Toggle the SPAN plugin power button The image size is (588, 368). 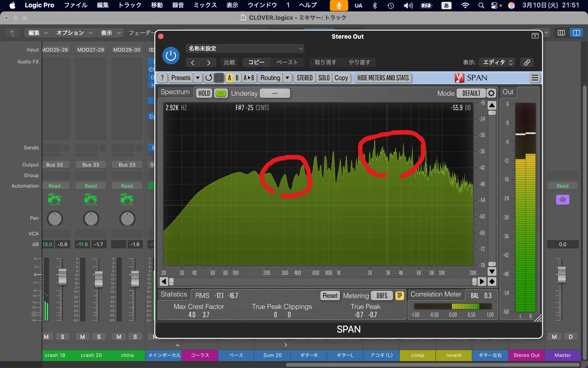(171, 55)
